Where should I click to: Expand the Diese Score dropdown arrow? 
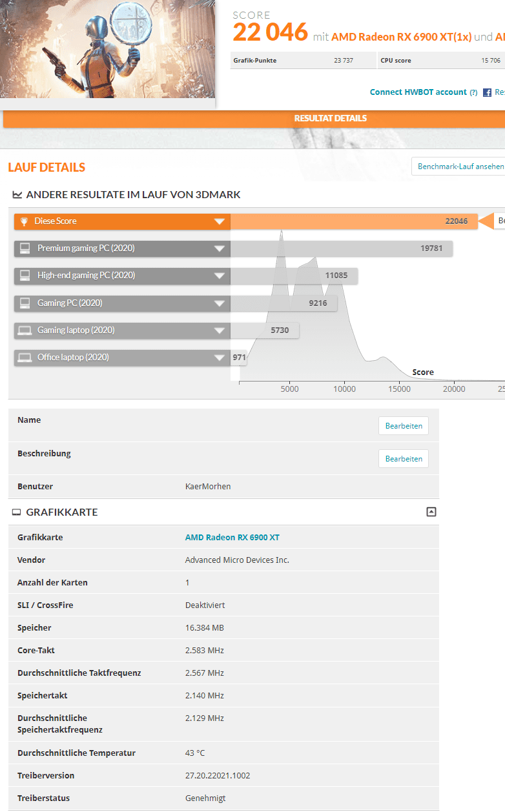coord(219,221)
